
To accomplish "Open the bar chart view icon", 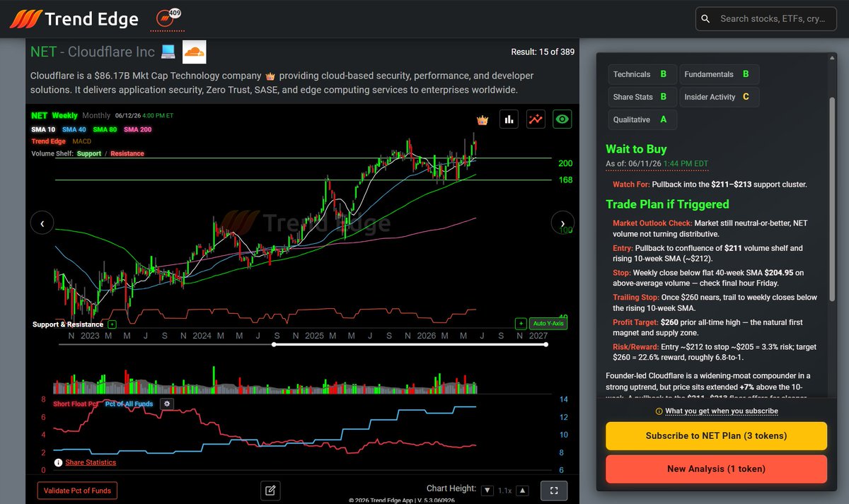I will 509,119.
